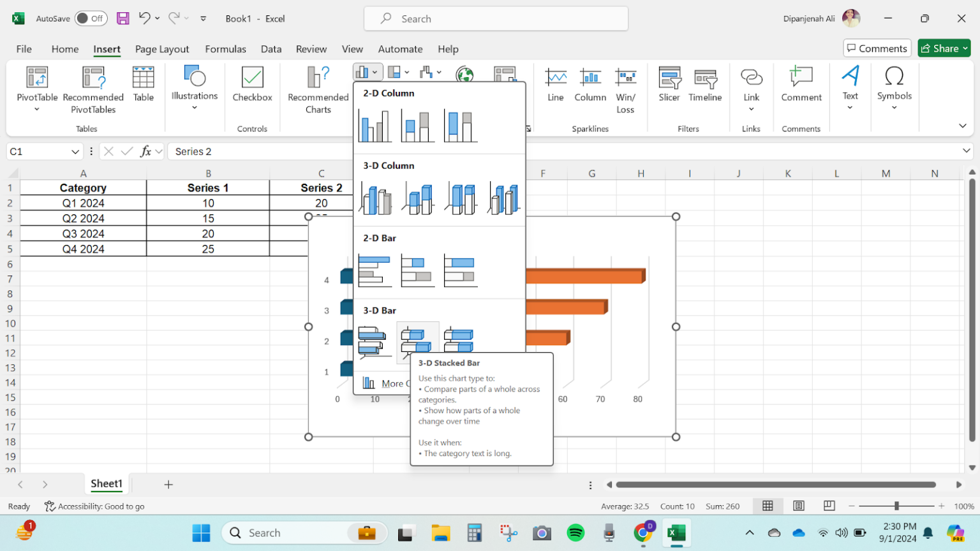The width and height of the screenshot is (980, 551).
Task: Click the zoom slider handle
Action: [896, 506]
